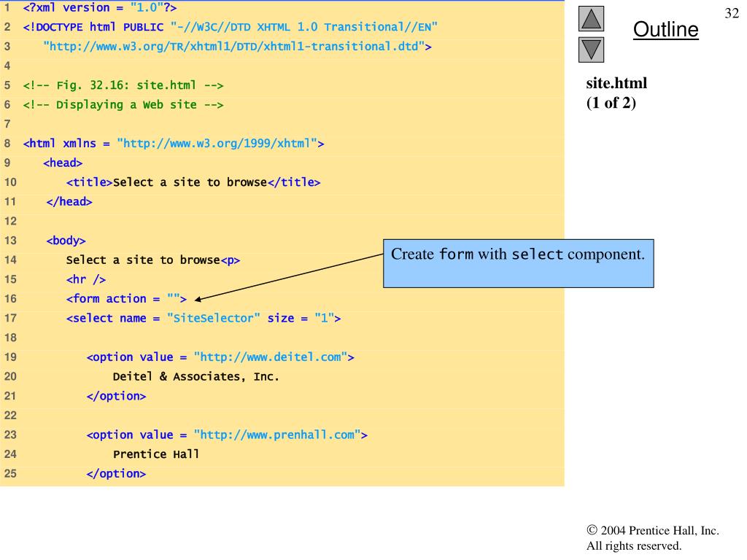Select the 'site.html' heading text

pos(616,83)
